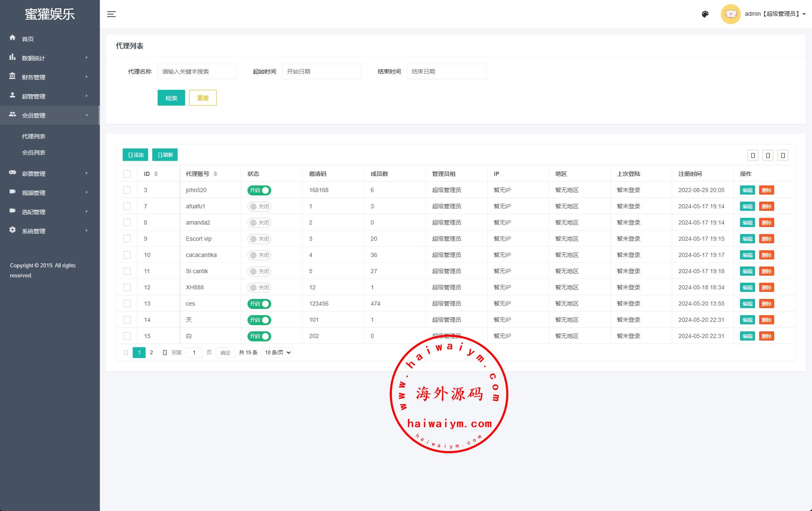Click the home icon beside 首页
Image resolution: width=812 pixels, height=511 pixels.
pyautogui.click(x=12, y=38)
